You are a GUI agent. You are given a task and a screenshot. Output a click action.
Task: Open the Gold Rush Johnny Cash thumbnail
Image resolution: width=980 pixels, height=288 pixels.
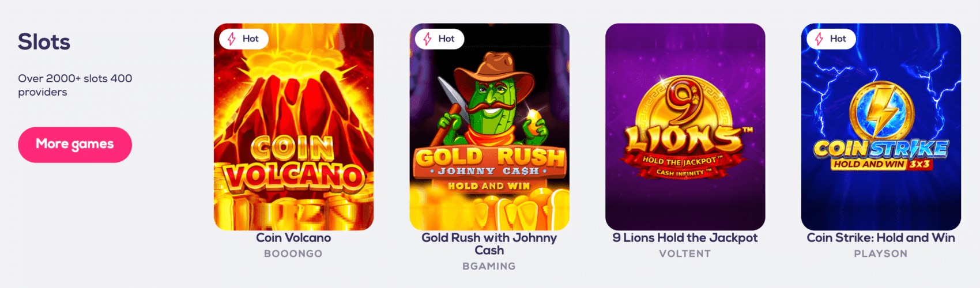point(489,127)
